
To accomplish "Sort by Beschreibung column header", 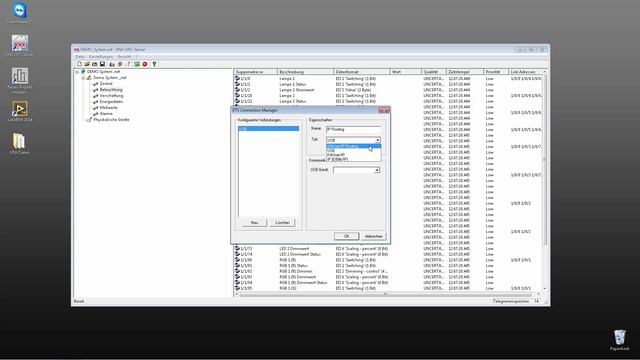I will [305, 72].
